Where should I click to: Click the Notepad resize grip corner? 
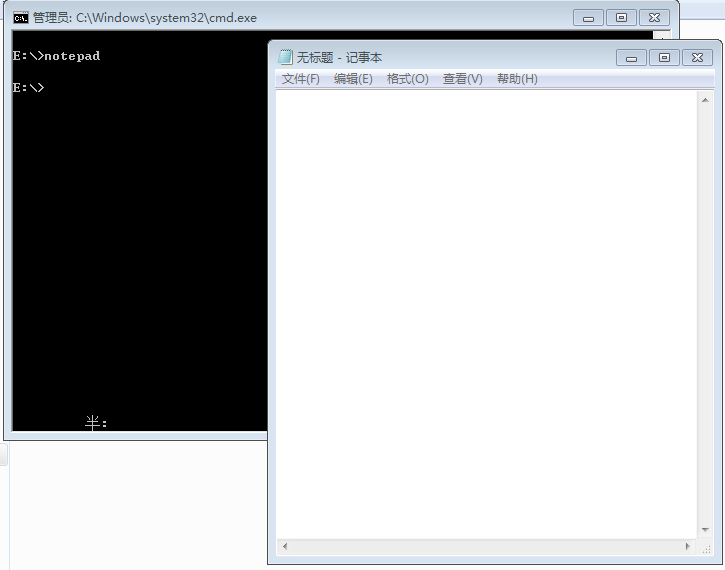(706, 548)
